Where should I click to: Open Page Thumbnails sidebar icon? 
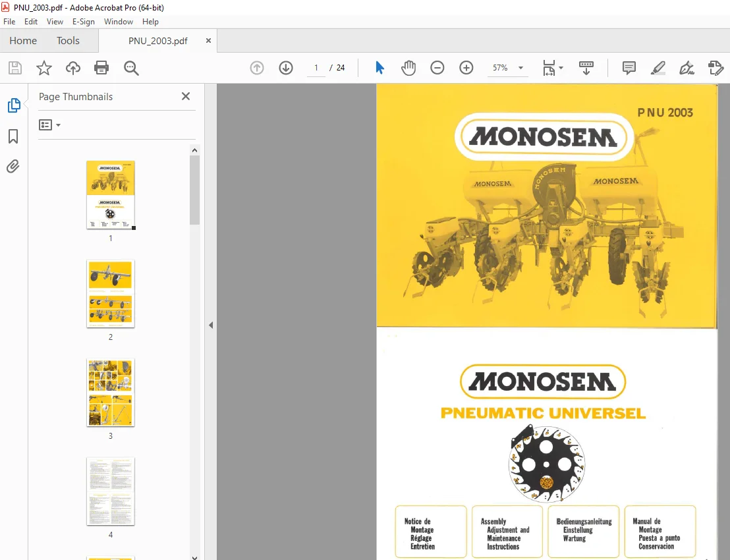[x=13, y=105]
